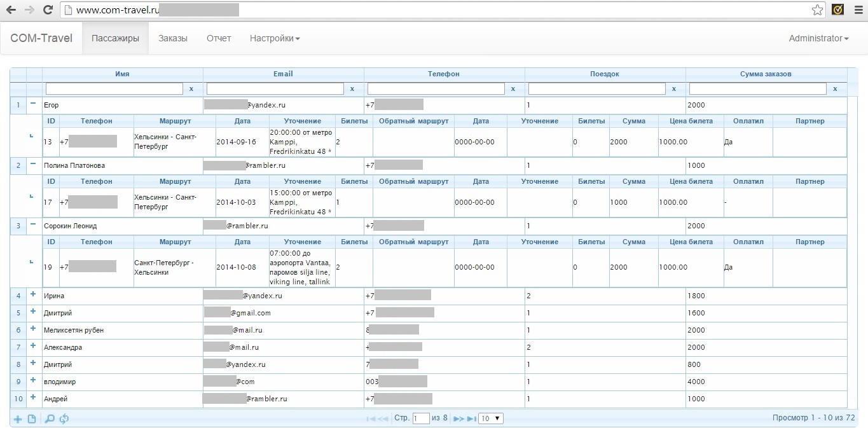This screenshot has height=428, width=868.
Task: Switch to the Пассажиры tab
Action: pyautogui.click(x=115, y=38)
